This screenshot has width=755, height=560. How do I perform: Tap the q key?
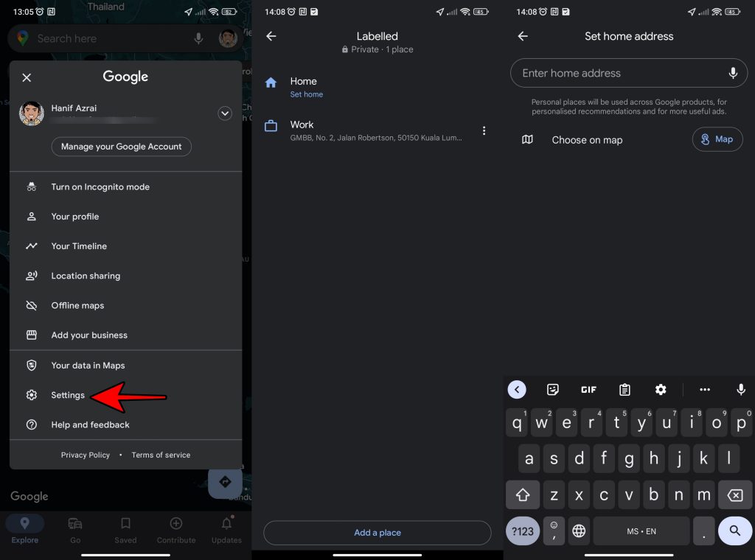click(517, 423)
